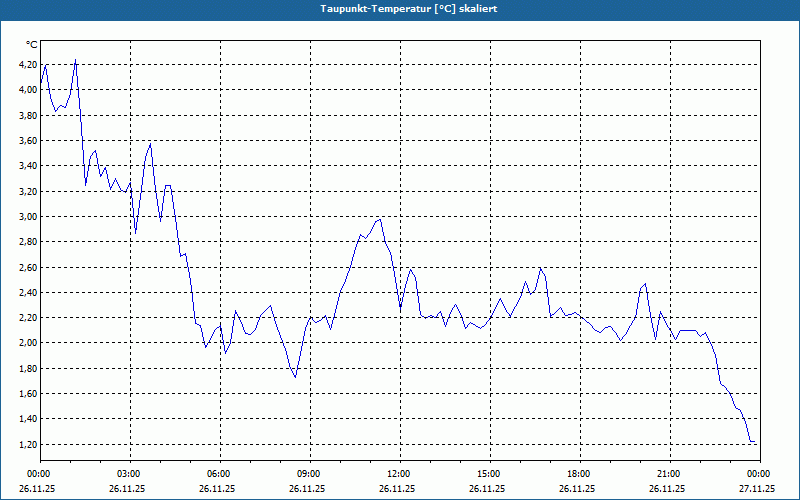Click the 03:00 time label
800x500 pixels.
pyautogui.click(x=128, y=474)
